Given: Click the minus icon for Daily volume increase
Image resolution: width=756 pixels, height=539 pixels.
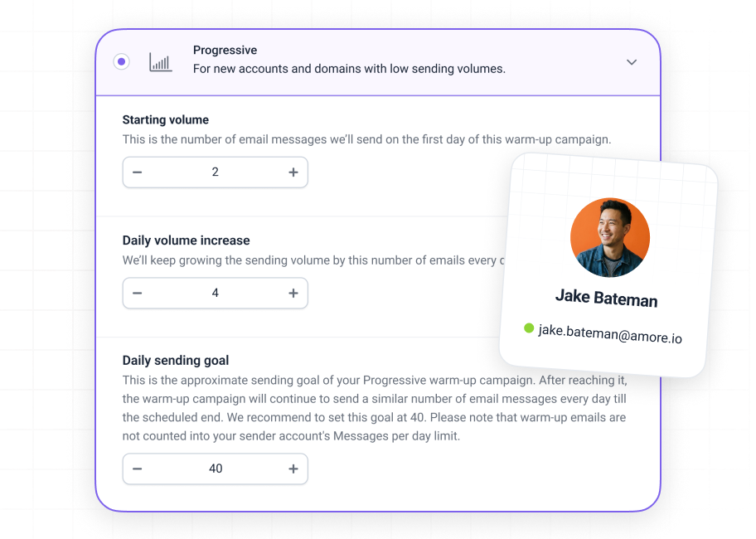Looking at the screenshot, I should point(138,293).
